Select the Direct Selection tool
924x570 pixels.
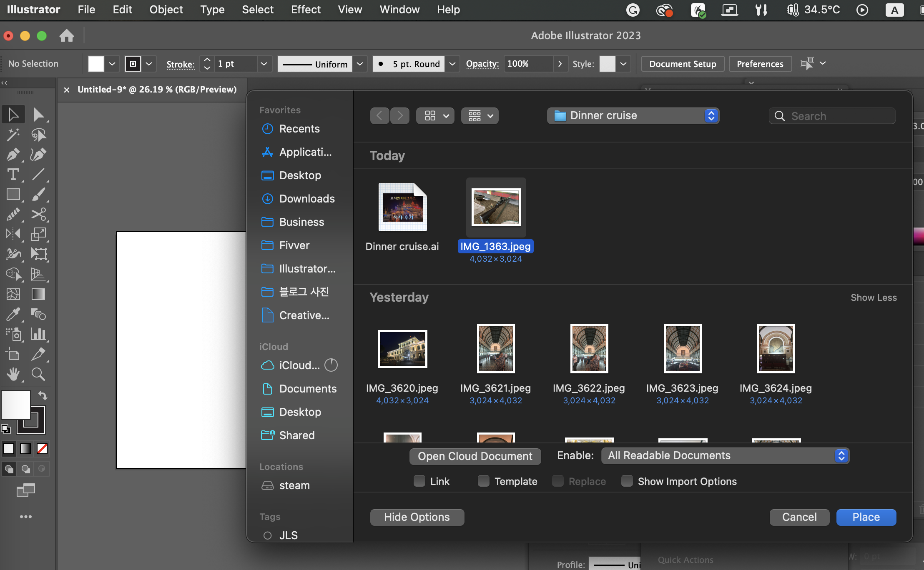(x=39, y=115)
